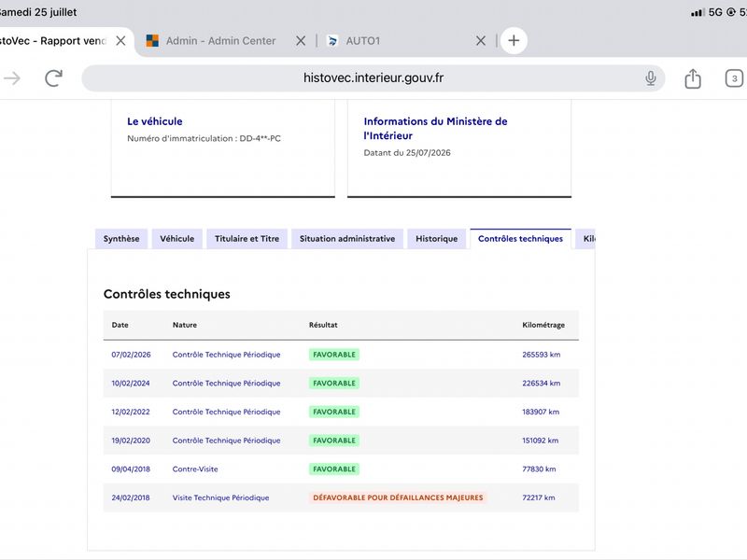This screenshot has width=747, height=560.
Task: Click the Le véhicule card heading
Action: tap(155, 121)
